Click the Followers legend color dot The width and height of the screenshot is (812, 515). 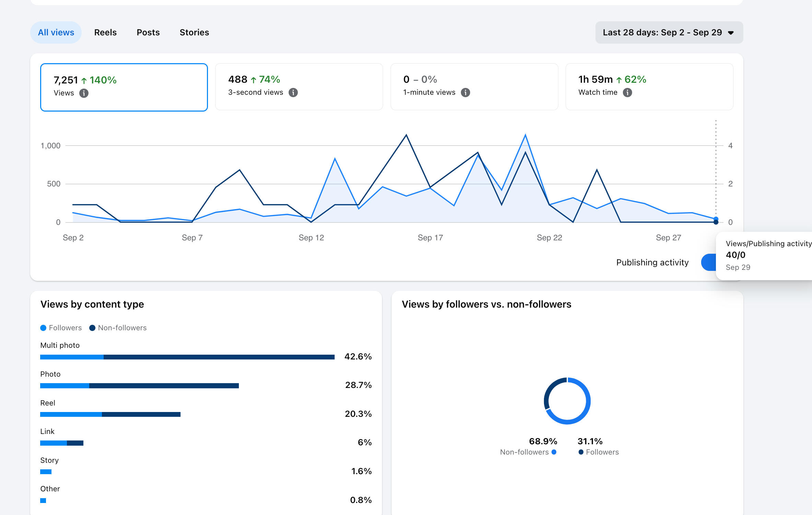pos(43,328)
